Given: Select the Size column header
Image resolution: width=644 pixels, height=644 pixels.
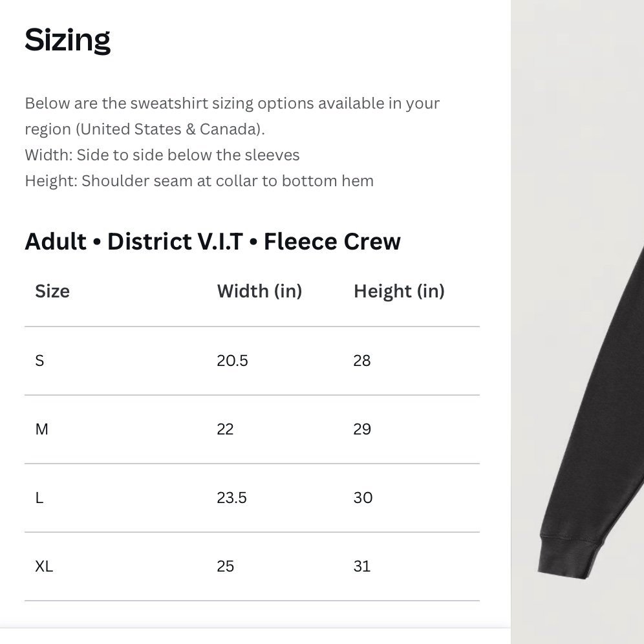Looking at the screenshot, I should 52,291.
